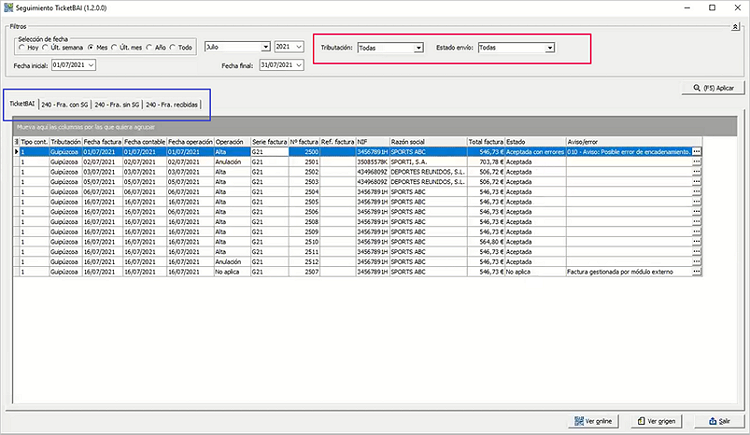Open details ellipsis for invoice 2511 row
Viewport: 750px width, 435px height.
point(696,252)
